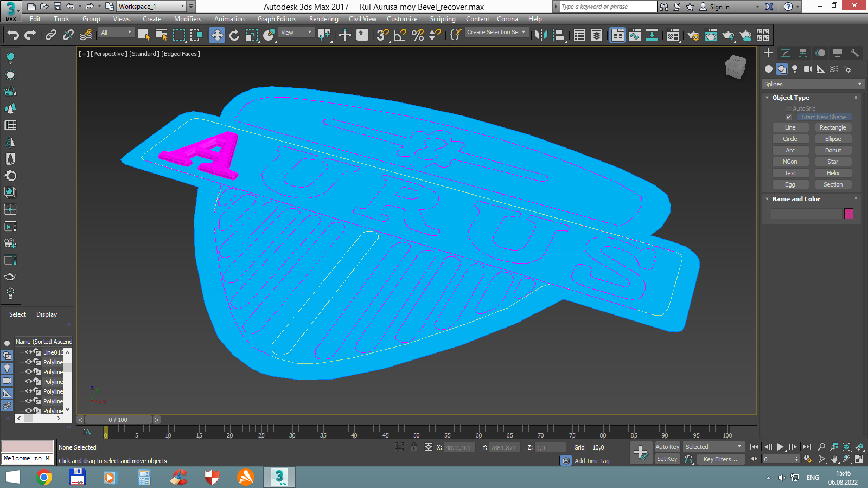Toggle the 3D Snaps icon
Viewport: 868px width, 488px height.
coord(382,35)
